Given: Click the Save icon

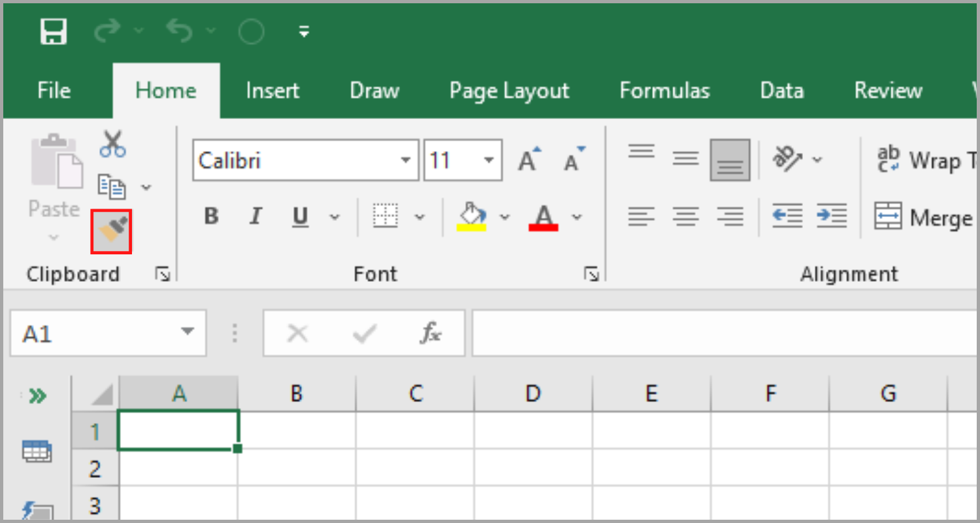Looking at the screenshot, I should 54,31.
